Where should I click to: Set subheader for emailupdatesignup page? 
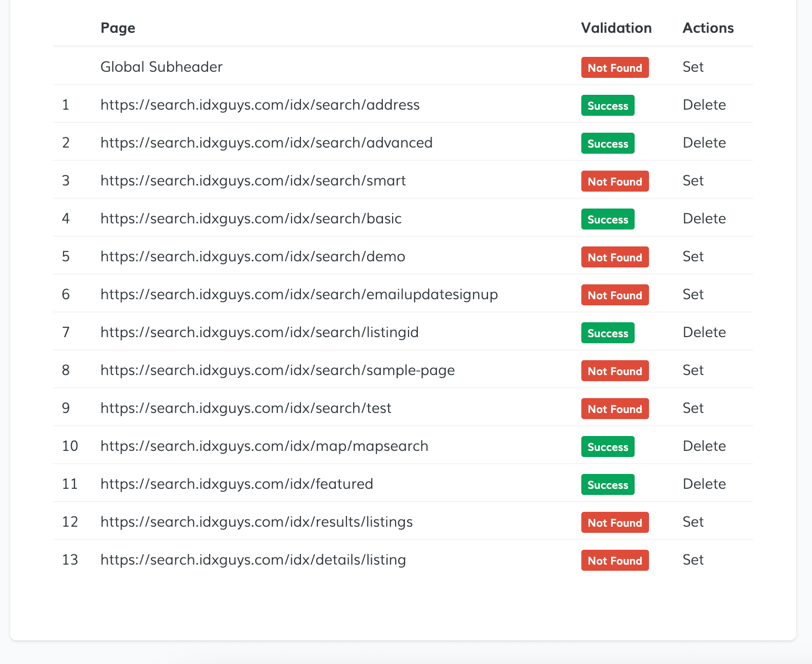[693, 295]
